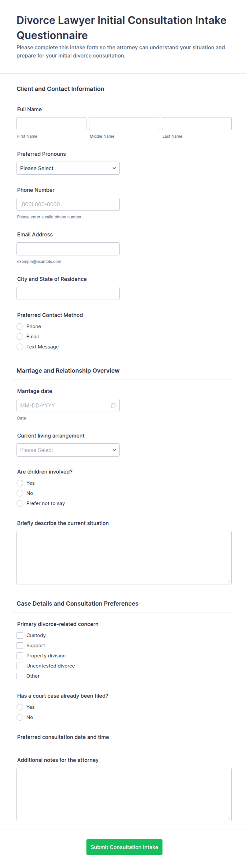
Task: Select the Text Message radio option
Action: [x=20, y=346]
